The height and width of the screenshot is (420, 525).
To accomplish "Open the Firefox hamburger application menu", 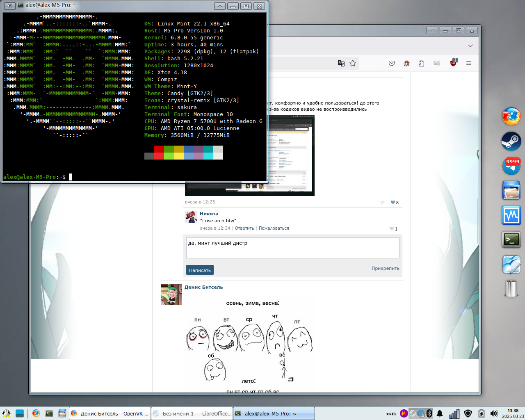I will pos(469,63).
